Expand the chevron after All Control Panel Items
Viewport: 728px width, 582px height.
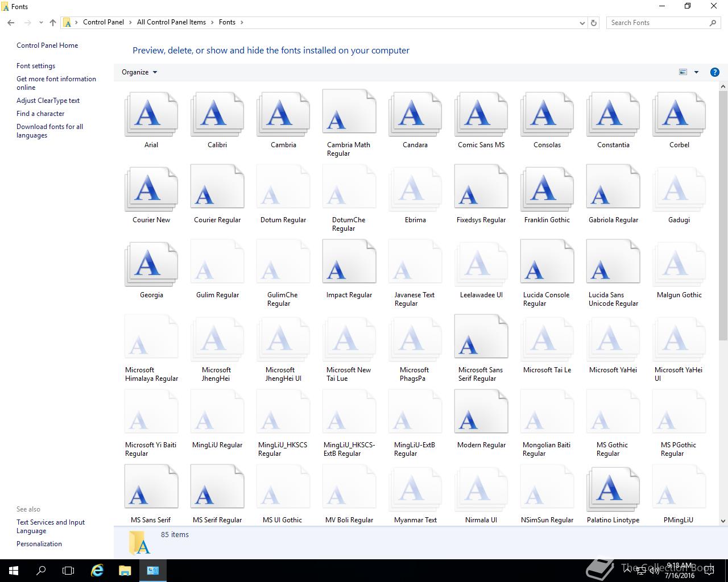pos(212,22)
